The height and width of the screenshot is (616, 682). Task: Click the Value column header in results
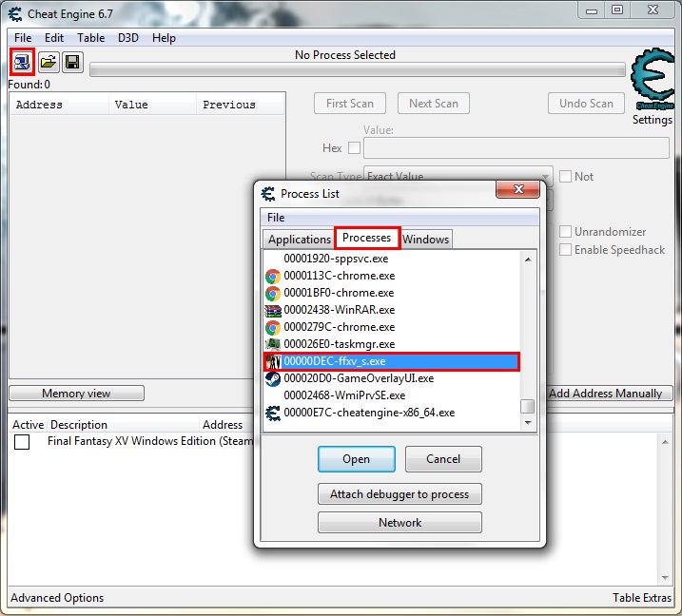153,105
